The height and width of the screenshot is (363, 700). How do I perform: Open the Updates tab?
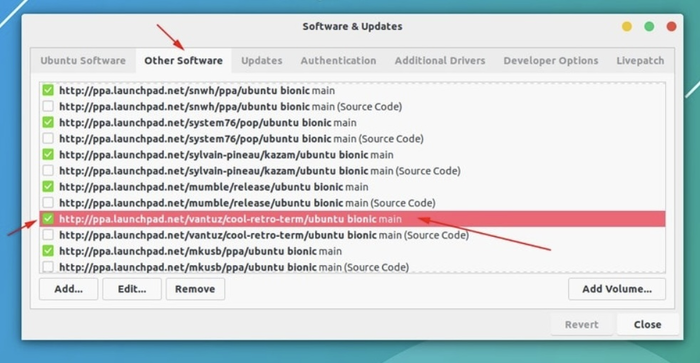click(x=262, y=61)
